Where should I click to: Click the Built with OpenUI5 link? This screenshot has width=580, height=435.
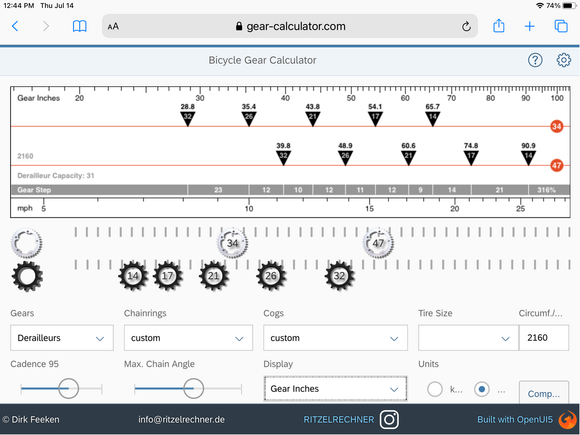[515, 419]
